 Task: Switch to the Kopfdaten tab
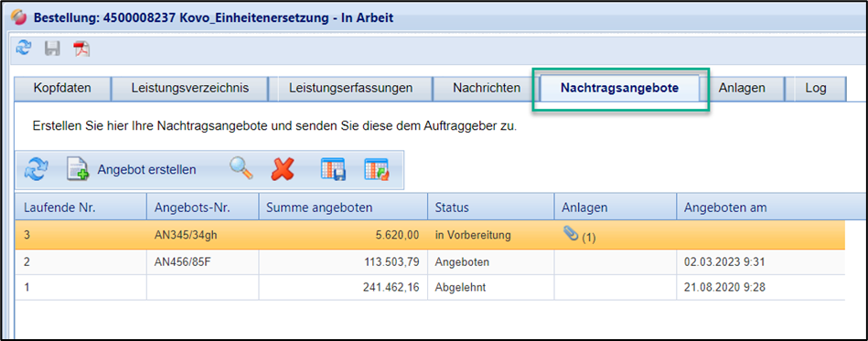pyautogui.click(x=62, y=88)
